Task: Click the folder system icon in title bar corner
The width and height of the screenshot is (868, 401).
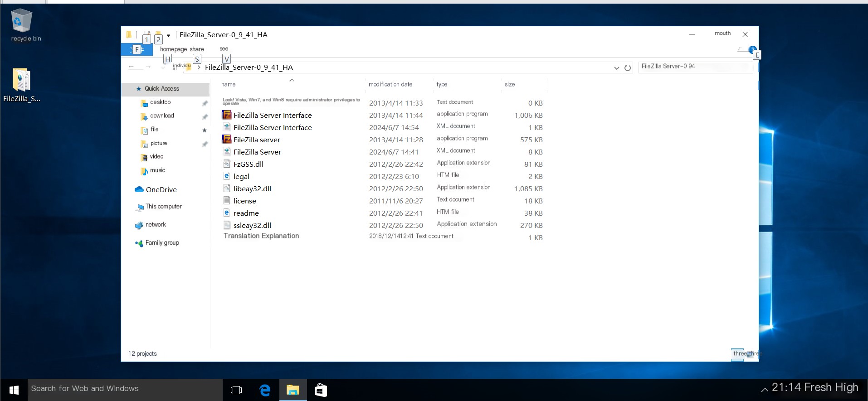Action: click(x=129, y=34)
